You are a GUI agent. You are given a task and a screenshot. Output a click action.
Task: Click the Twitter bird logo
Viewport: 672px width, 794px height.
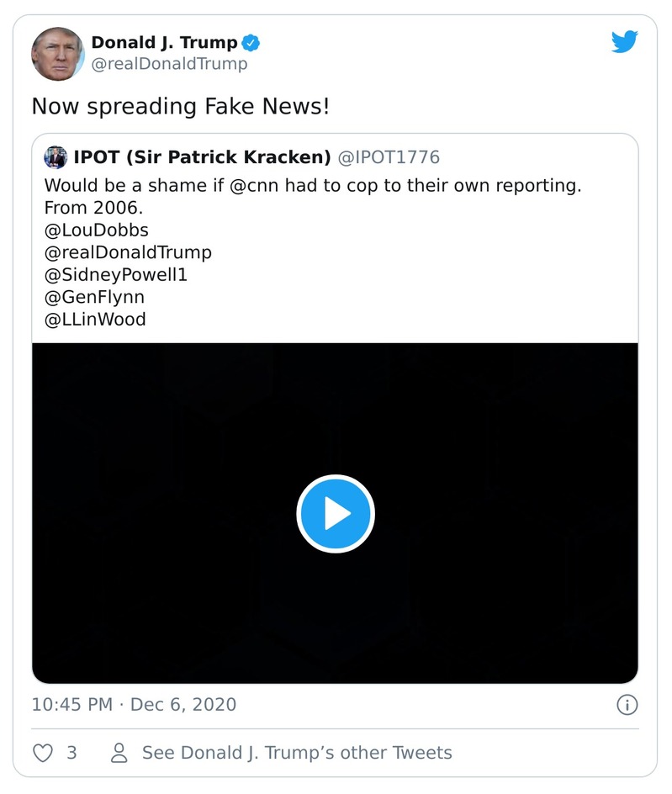point(624,42)
